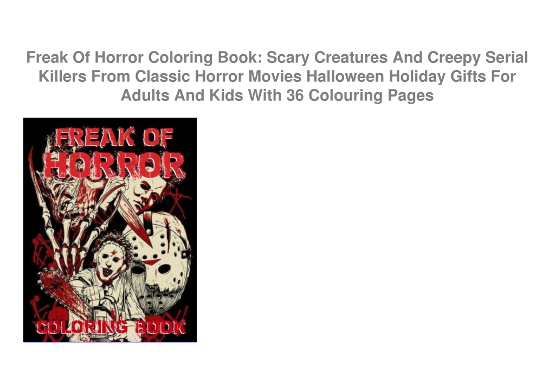
Task: Click 'Scary Creatures And Creepy Serial' text
Action: click(x=397, y=57)
